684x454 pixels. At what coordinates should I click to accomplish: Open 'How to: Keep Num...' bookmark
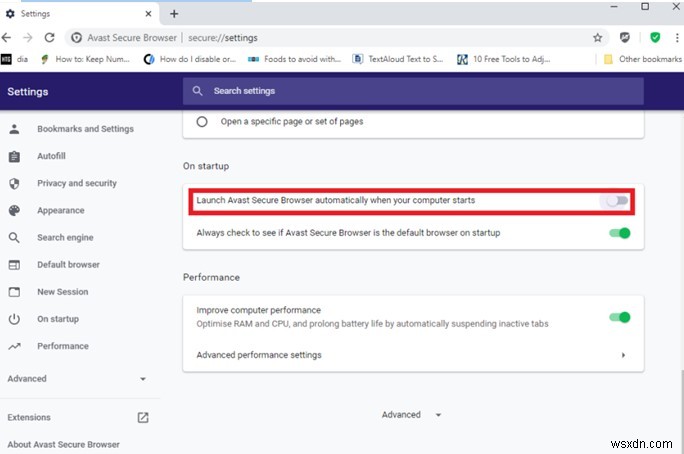click(85, 59)
